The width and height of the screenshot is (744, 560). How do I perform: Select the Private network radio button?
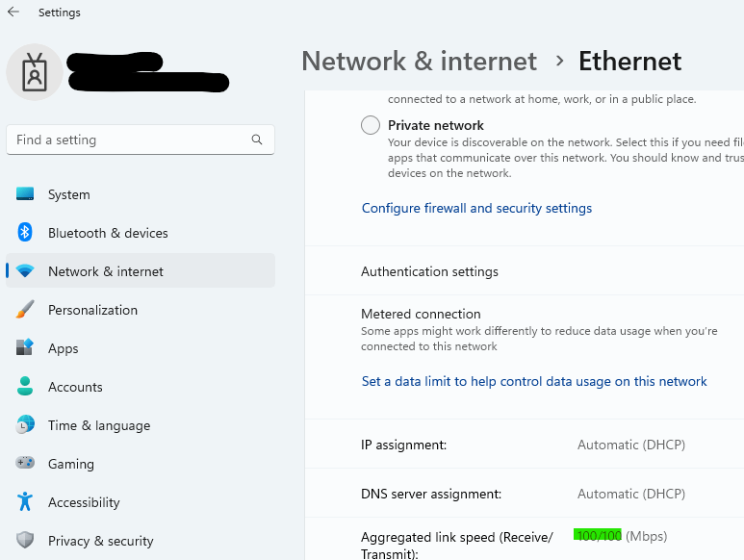pos(371,125)
